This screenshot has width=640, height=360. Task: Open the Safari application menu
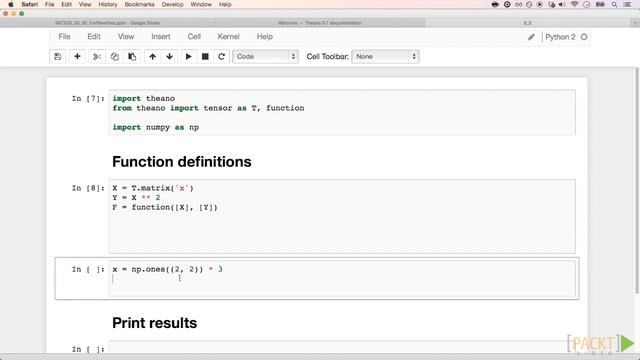30,4
